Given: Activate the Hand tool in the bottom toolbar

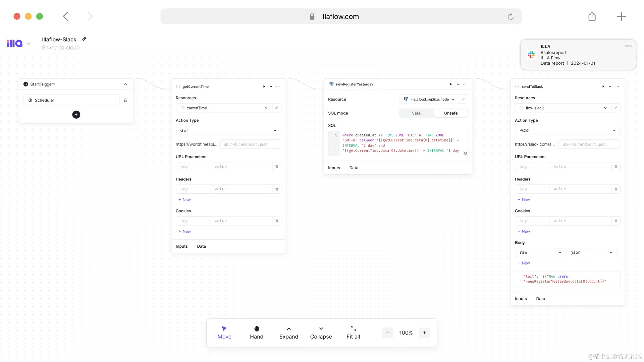Looking at the screenshot, I should point(257,333).
